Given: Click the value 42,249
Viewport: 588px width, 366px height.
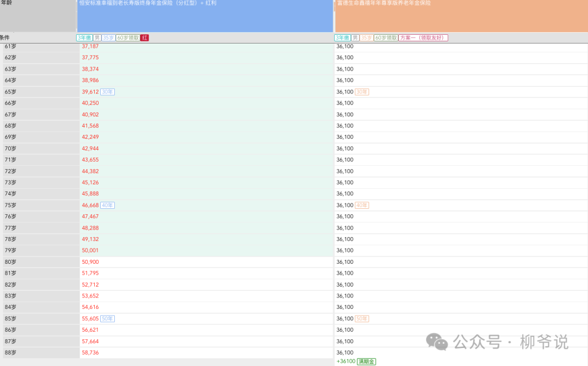Looking at the screenshot, I should tap(90, 137).
